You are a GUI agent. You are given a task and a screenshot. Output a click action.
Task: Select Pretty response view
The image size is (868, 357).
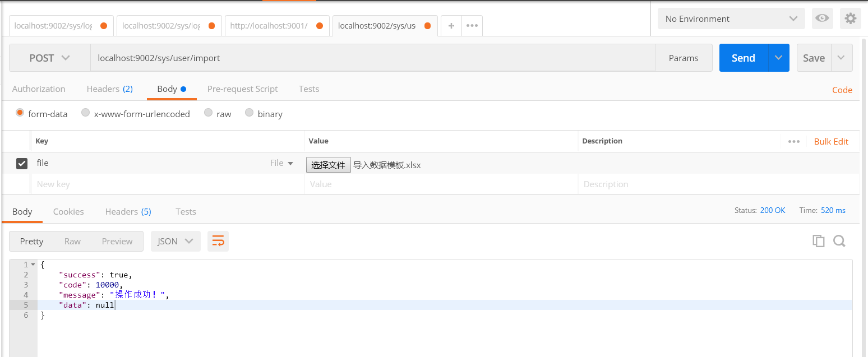(31, 241)
